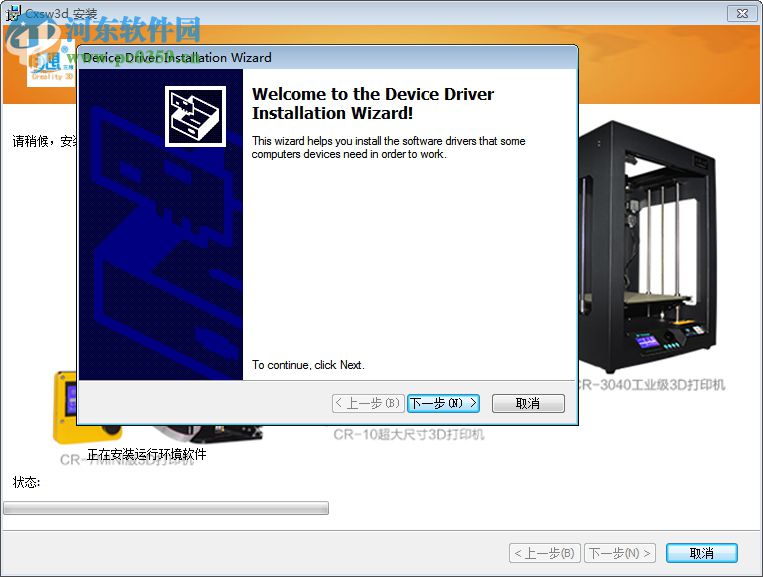Click 取消 in the Cxsw3d installer window
The image size is (763, 577).
[701, 553]
